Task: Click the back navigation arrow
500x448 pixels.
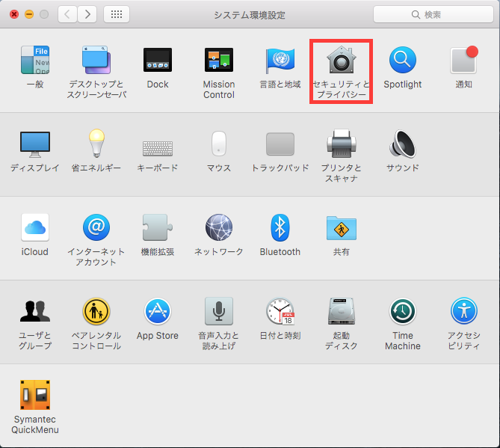Action: click(x=67, y=14)
